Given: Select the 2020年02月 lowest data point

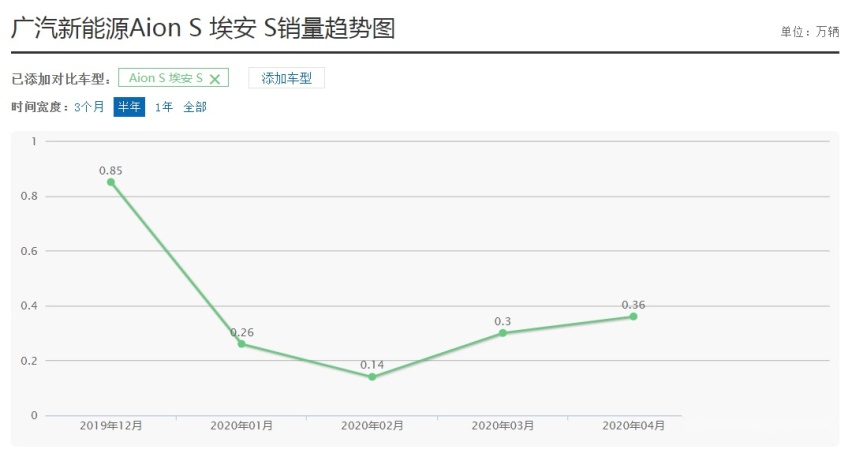Looking at the screenshot, I should point(372,377).
